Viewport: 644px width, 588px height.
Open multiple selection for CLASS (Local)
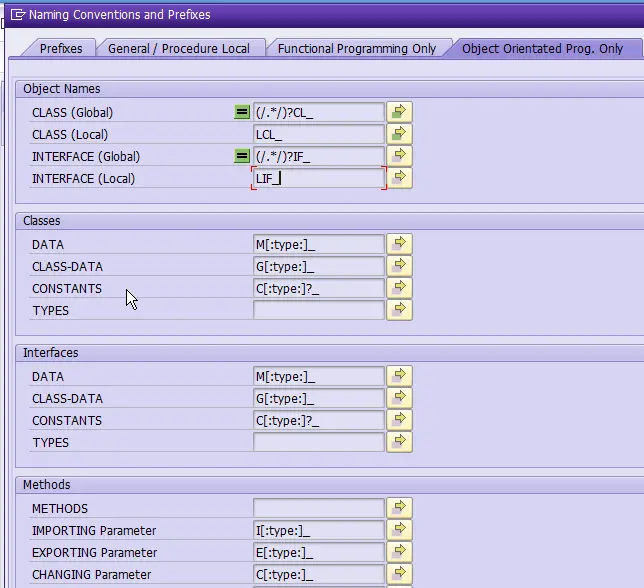[399, 134]
